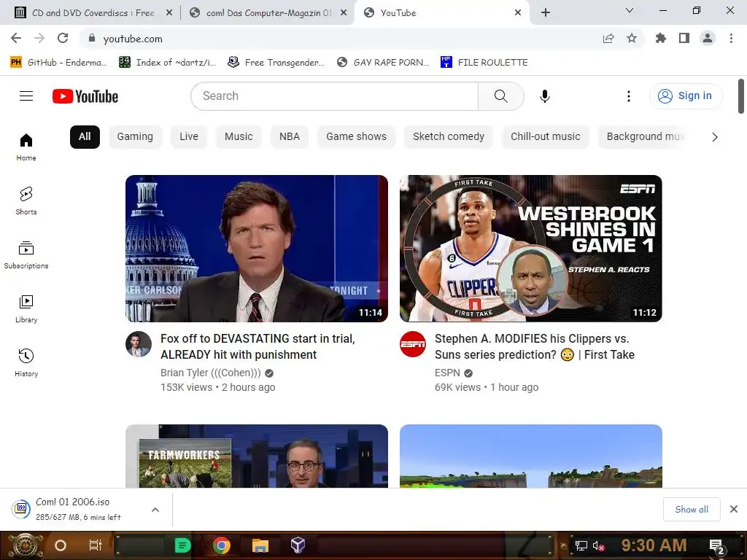Open the GitHub bookmark
747x560 pixels.
coord(58,63)
